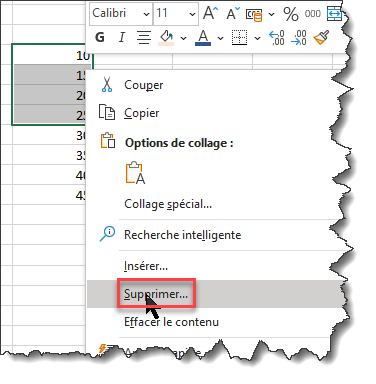The width and height of the screenshot is (376, 384).
Task: Select the cell starting with 30
Action: (49, 135)
